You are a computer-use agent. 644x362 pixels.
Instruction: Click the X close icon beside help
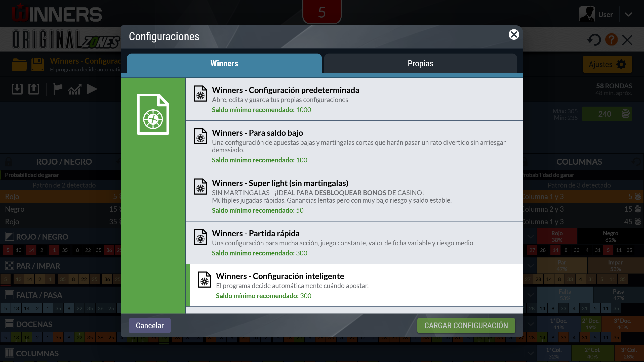click(627, 40)
